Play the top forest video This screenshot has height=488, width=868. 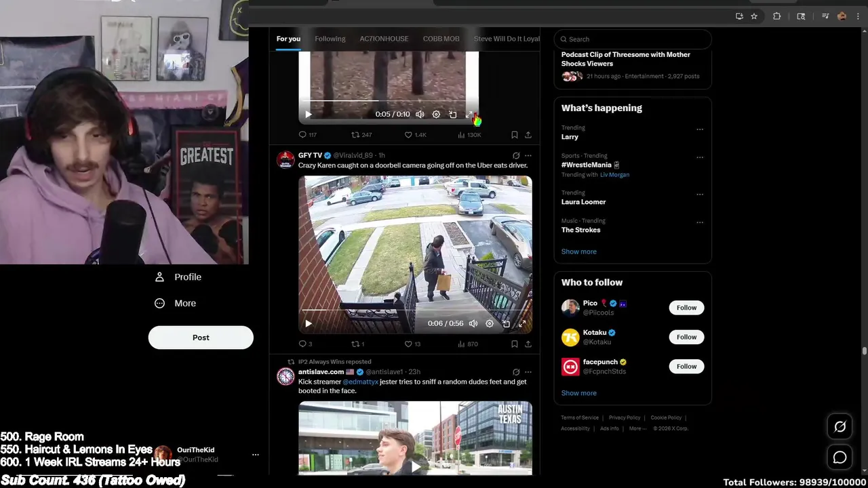[x=309, y=115]
